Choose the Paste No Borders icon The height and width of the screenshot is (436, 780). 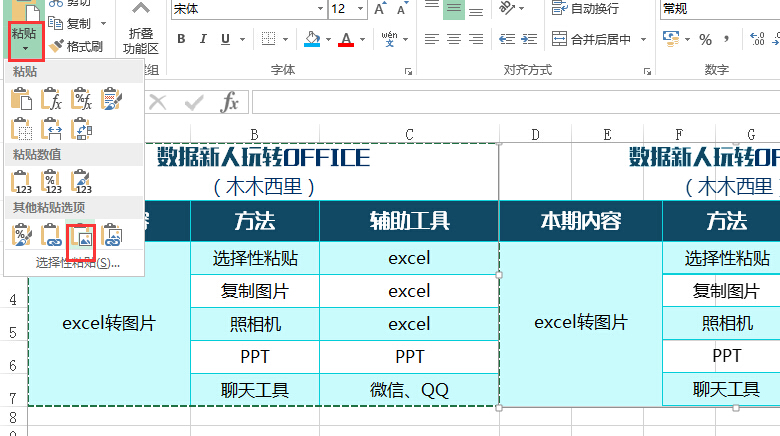coord(21,128)
